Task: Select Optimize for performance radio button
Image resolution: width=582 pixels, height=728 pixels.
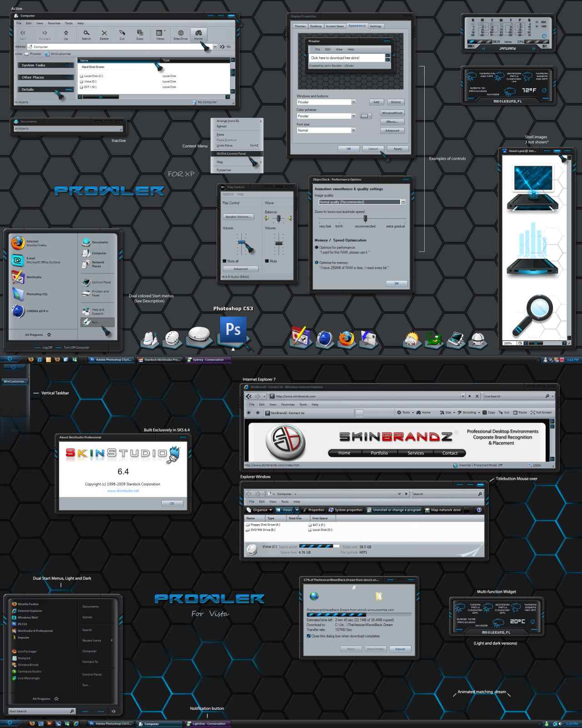Action: pyautogui.click(x=316, y=248)
